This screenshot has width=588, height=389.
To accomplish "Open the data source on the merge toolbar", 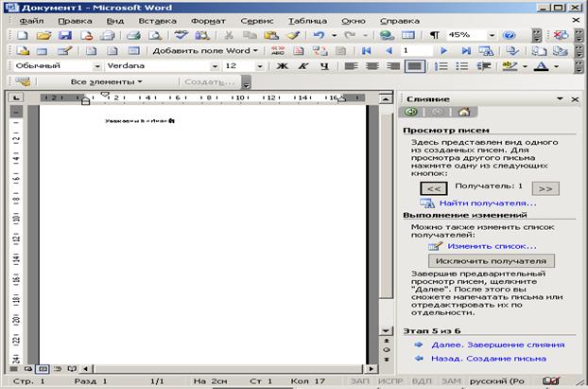I will click(x=23, y=51).
